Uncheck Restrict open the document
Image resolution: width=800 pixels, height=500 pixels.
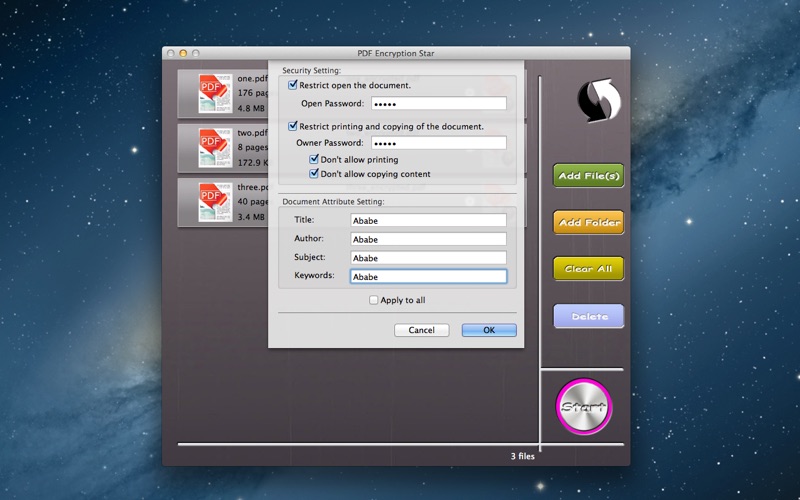pyautogui.click(x=293, y=86)
